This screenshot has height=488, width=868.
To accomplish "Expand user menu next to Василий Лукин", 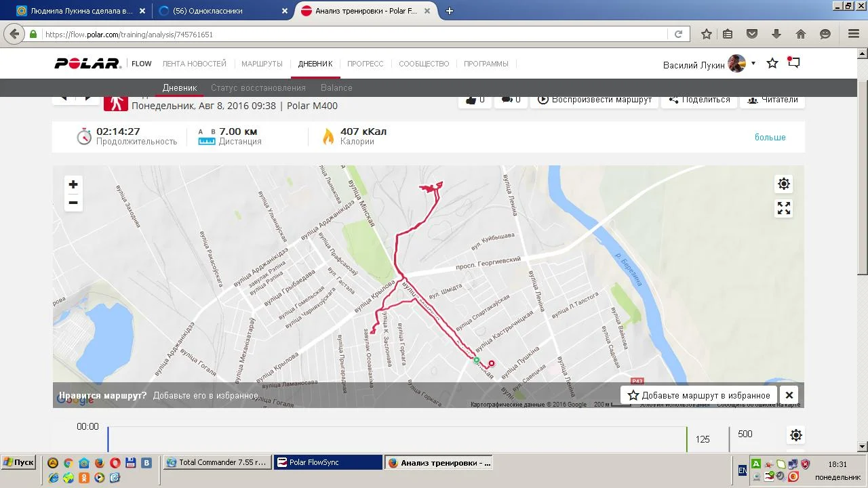I will (753, 64).
